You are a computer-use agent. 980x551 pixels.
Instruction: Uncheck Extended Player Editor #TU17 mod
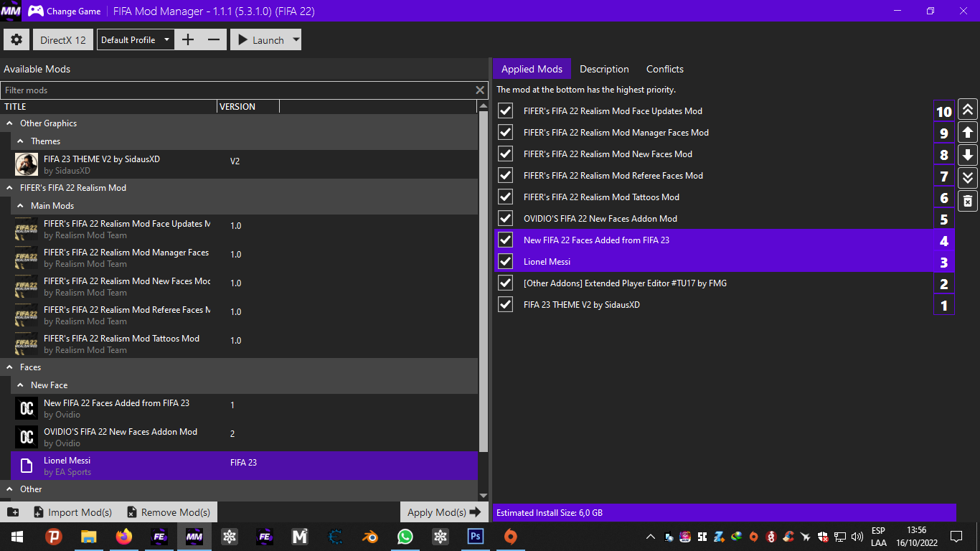coord(506,283)
